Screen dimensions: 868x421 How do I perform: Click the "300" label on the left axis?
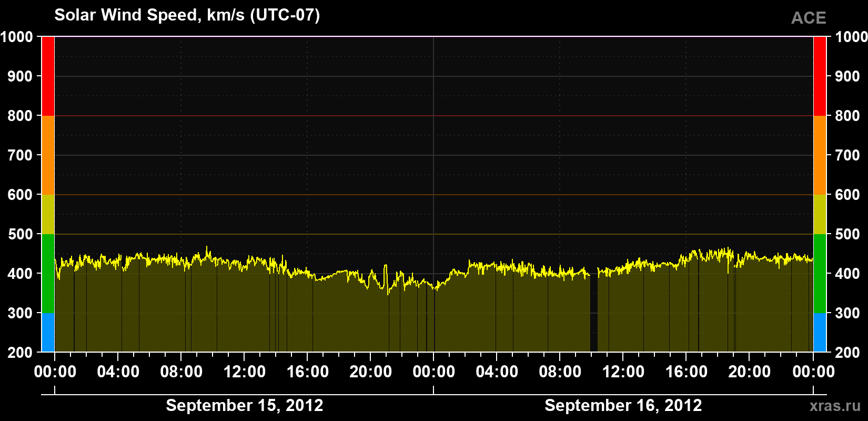pyautogui.click(x=21, y=313)
